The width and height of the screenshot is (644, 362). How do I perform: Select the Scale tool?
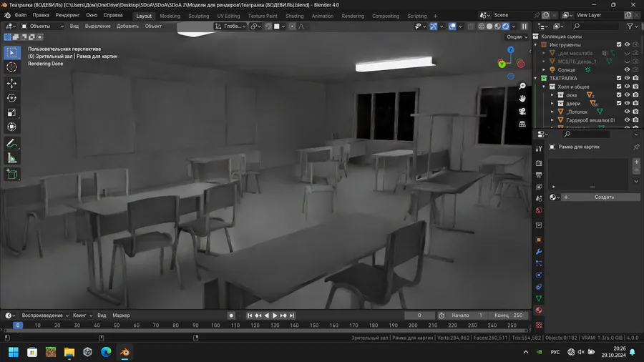(11, 112)
